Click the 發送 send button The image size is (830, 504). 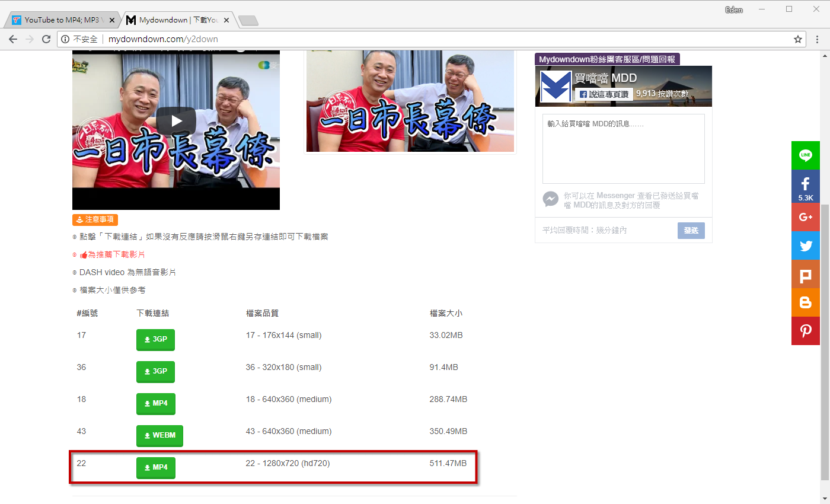pyautogui.click(x=691, y=231)
